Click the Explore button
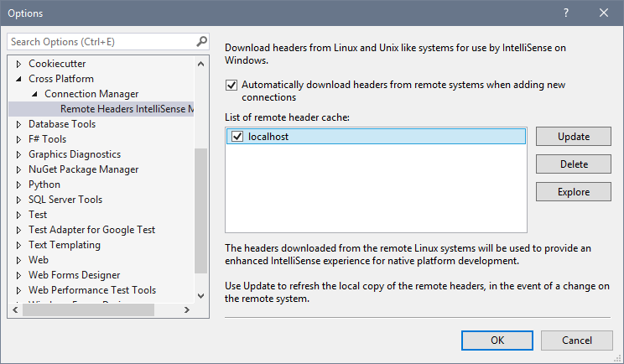Screen dimensions: 624x364 click(573, 192)
